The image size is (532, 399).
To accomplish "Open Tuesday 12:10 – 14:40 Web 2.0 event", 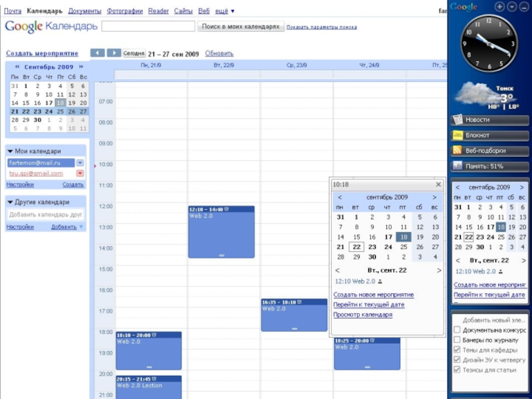I will click(221, 231).
